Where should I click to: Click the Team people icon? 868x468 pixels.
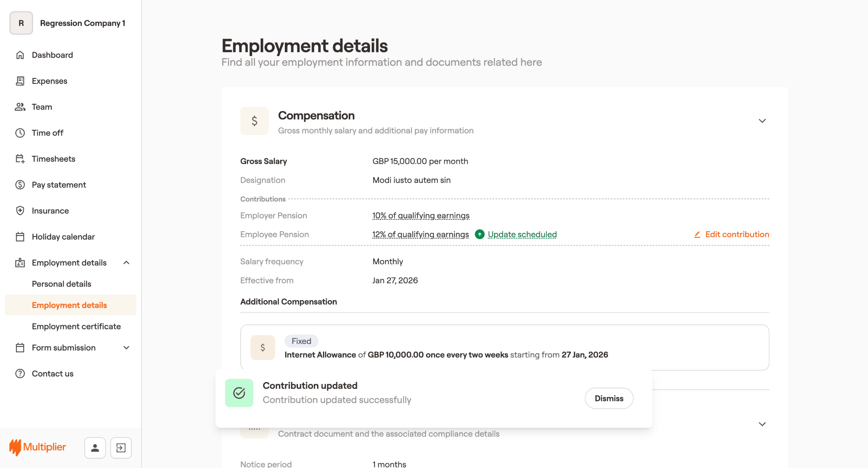[20, 107]
